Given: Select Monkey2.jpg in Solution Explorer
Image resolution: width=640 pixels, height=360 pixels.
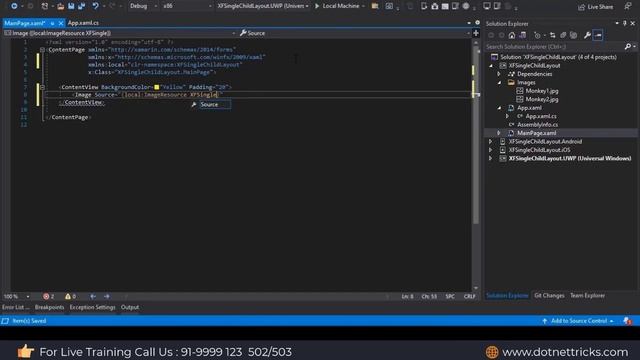Looking at the screenshot, I should (542, 99).
